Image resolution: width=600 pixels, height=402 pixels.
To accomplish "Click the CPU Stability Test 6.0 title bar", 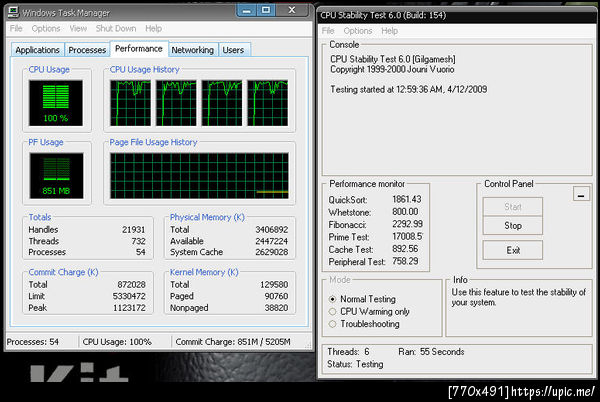I will [457, 15].
